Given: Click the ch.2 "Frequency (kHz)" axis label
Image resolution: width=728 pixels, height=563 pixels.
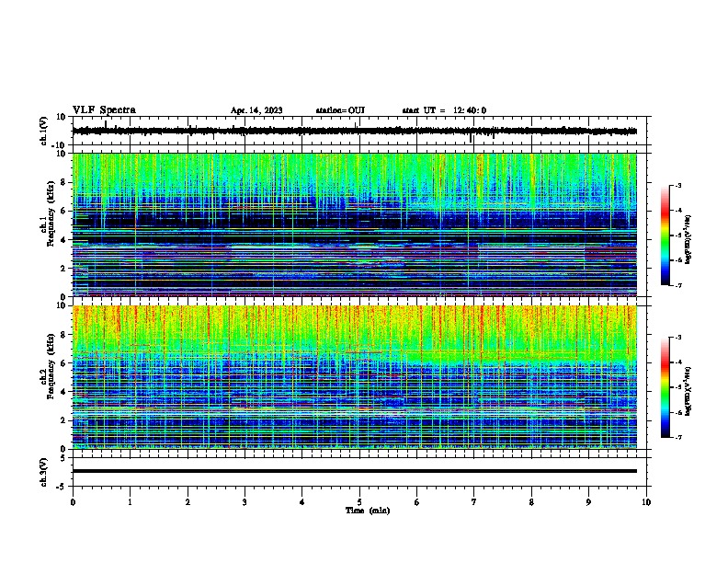Looking at the screenshot, I should point(51,366).
